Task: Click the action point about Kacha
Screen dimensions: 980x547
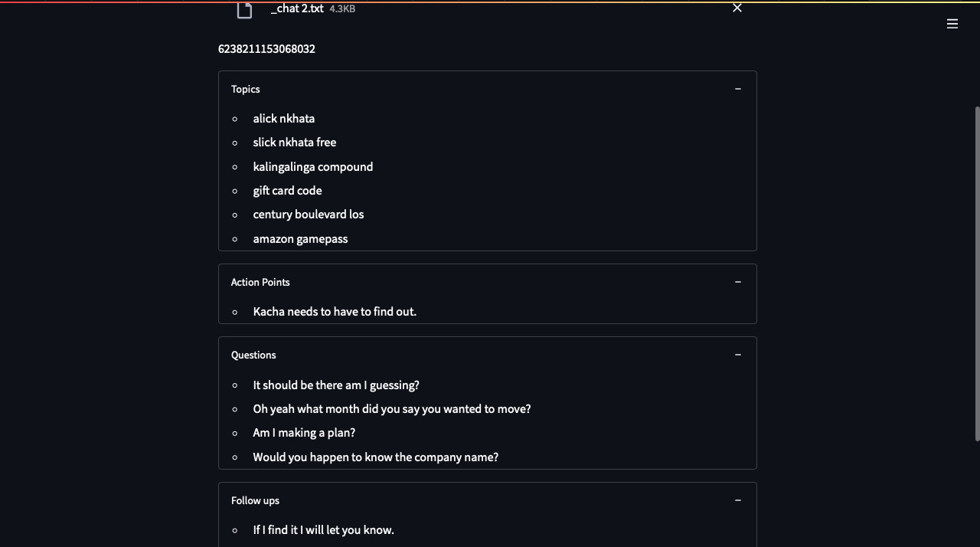Action: pyautogui.click(x=335, y=311)
